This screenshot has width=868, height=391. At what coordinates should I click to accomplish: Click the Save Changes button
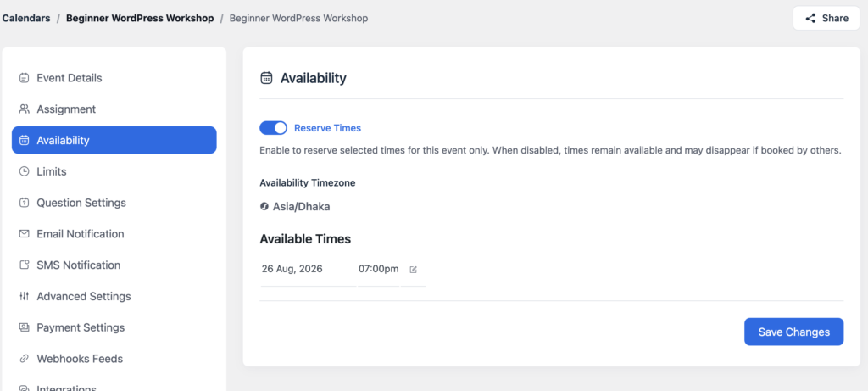(x=793, y=332)
